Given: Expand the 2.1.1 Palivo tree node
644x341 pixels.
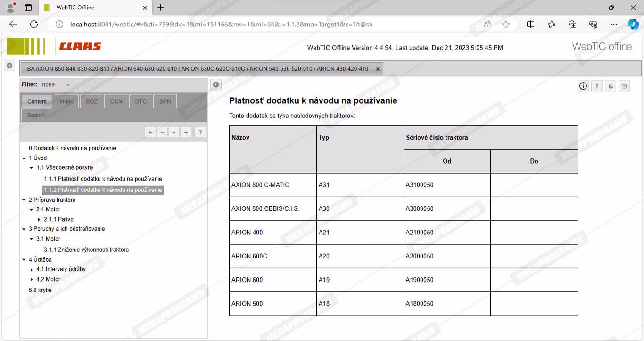Looking at the screenshot, I should click(x=39, y=219).
